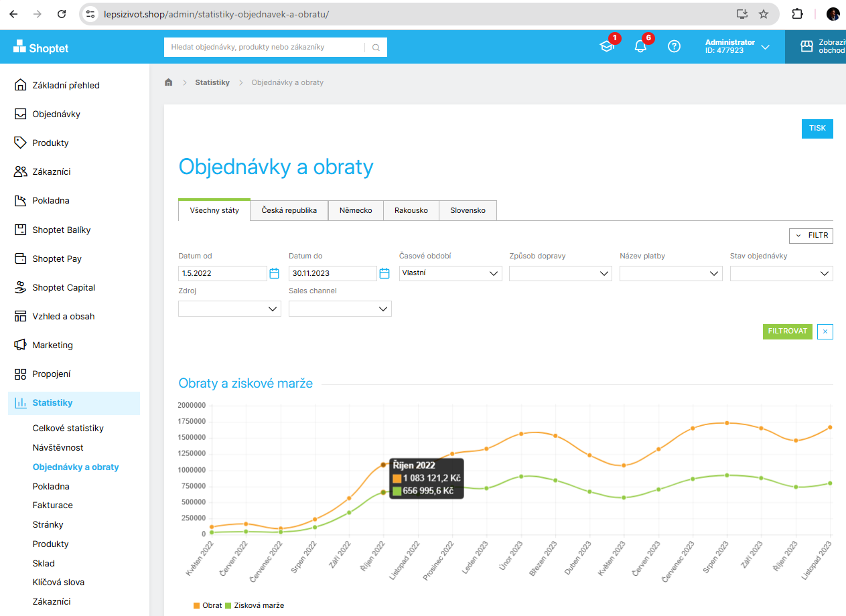Click the Datum od date field
Viewport: 846px width, 616px height.
pos(222,273)
